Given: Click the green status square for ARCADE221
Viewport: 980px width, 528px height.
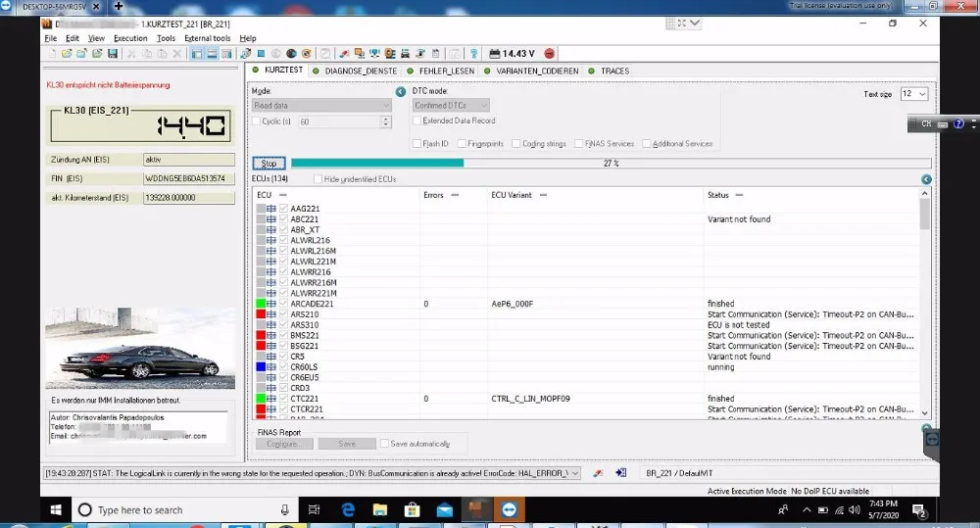Looking at the screenshot, I should [262, 304].
